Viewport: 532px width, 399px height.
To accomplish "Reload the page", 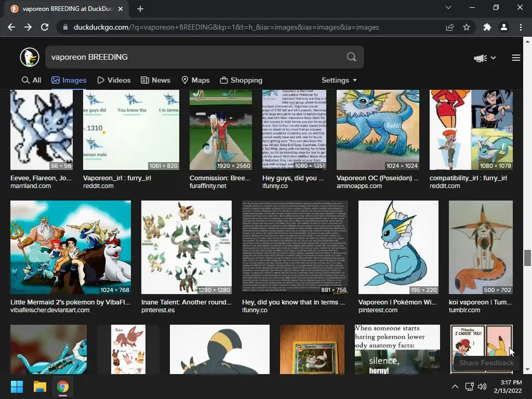I will 45,27.
